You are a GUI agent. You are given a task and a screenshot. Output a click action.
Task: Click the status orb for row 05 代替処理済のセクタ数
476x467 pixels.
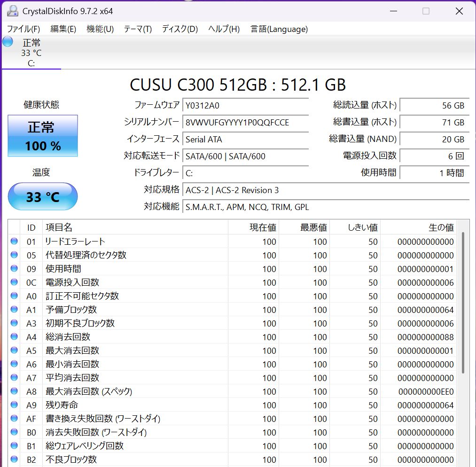tap(14, 255)
